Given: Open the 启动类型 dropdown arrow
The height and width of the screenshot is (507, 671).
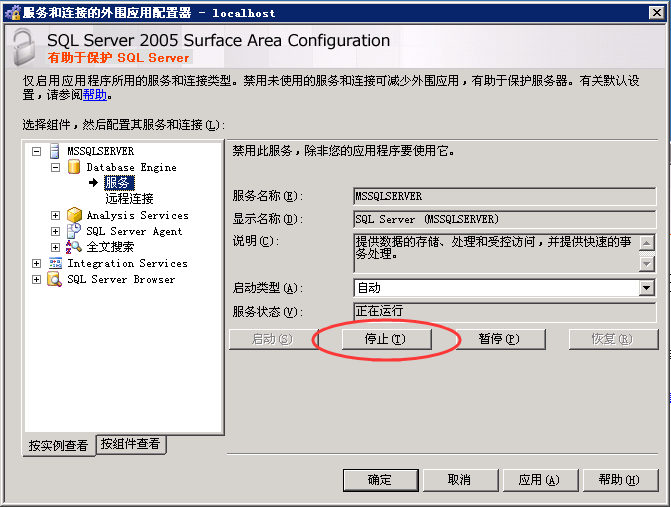Looking at the screenshot, I should 647,288.
